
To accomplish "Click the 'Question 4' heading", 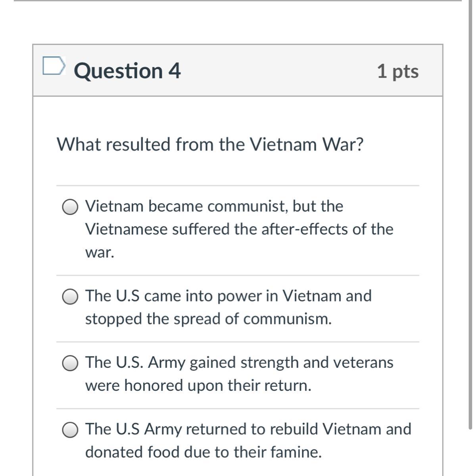I will click(x=127, y=71).
